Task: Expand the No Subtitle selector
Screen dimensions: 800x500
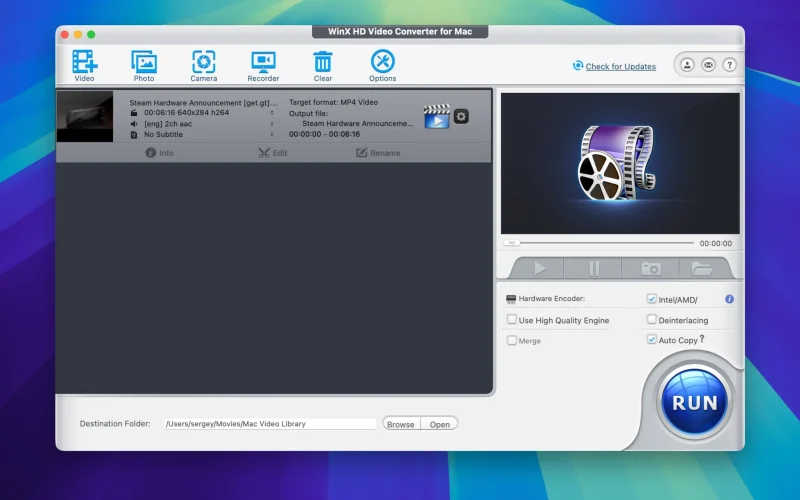Action: 272,134
